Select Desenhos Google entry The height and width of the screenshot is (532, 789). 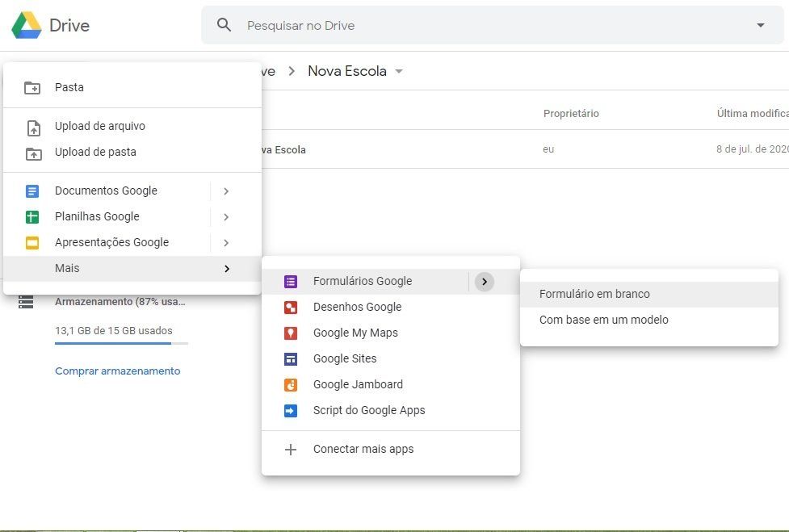(x=391, y=308)
